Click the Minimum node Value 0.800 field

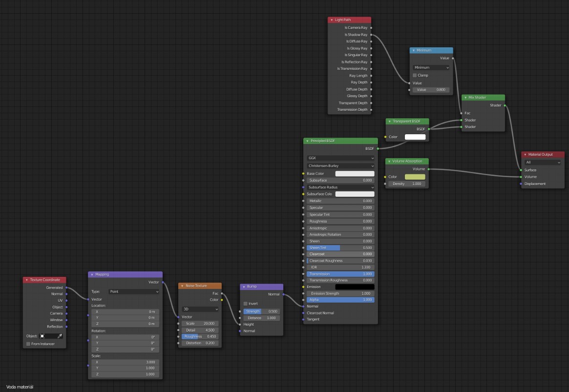coord(431,90)
